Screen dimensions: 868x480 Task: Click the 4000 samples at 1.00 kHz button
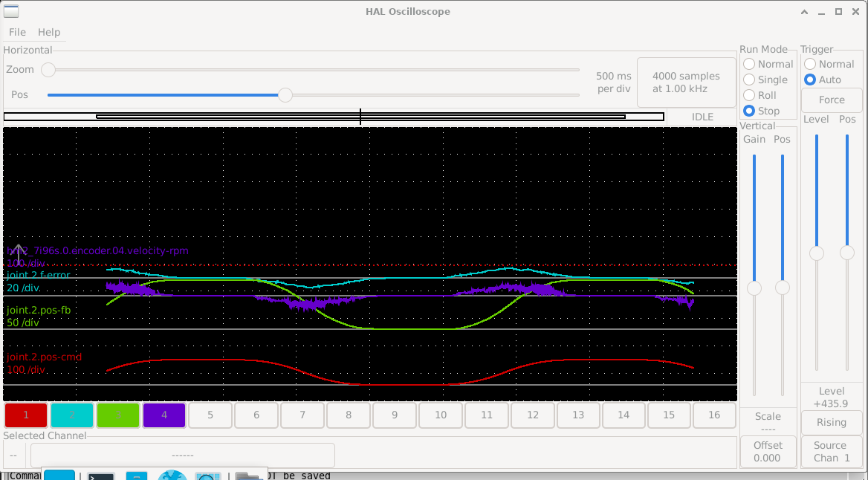(x=686, y=82)
